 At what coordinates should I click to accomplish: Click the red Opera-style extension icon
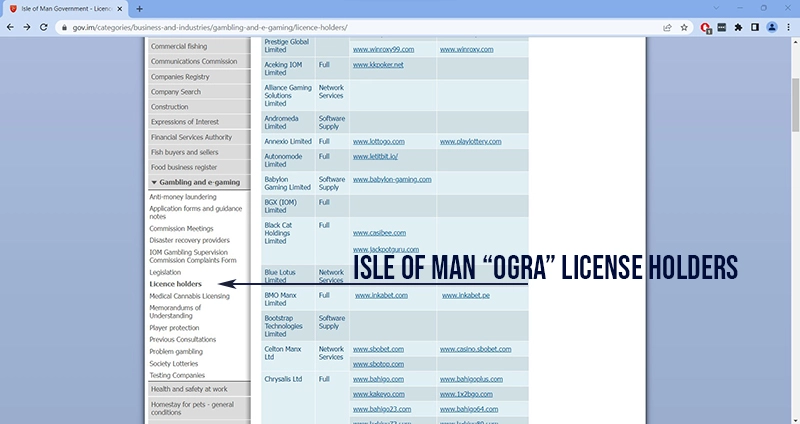pos(706,28)
